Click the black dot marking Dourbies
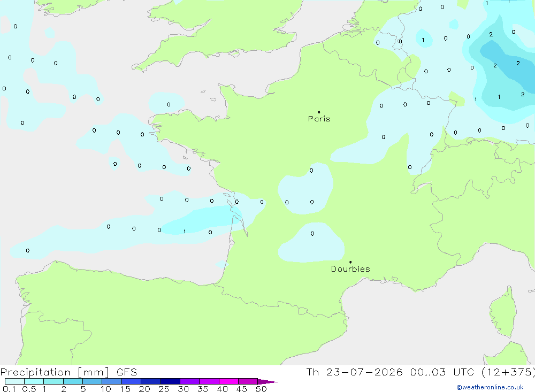The height and width of the screenshot is (392, 535). click(x=350, y=262)
